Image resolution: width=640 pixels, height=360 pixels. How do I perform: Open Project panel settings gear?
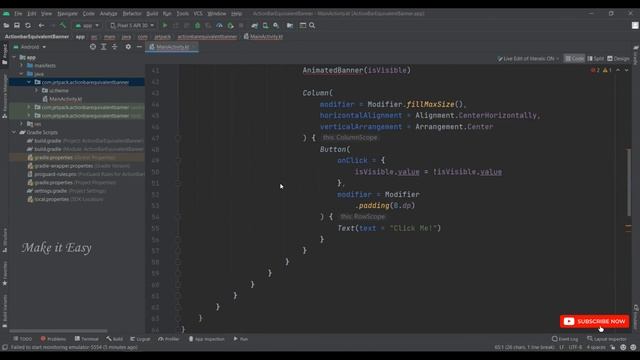coord(128,47)
